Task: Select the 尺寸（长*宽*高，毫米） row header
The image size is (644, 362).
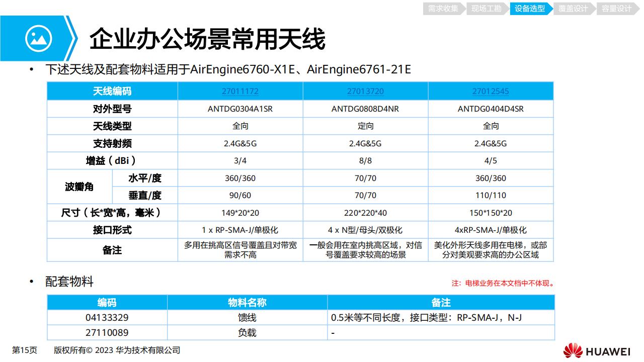Action: 112,212
